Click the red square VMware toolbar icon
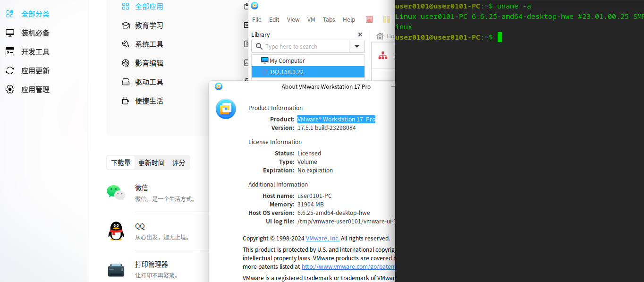 tap(369, 19)
